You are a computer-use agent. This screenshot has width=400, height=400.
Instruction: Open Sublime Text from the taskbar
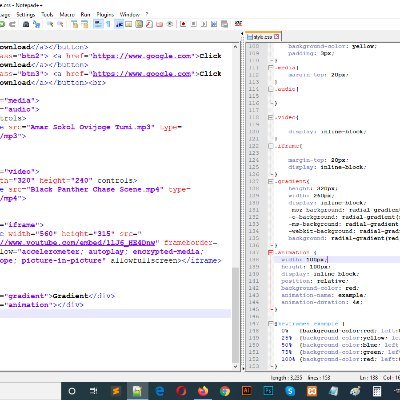[x=116, y=391]
